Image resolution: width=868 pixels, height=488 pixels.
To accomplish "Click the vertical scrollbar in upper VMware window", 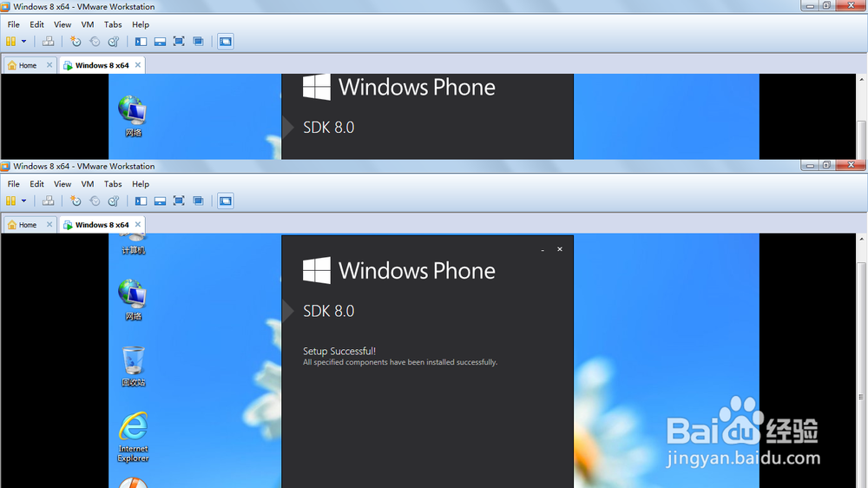I will point(861,138).
